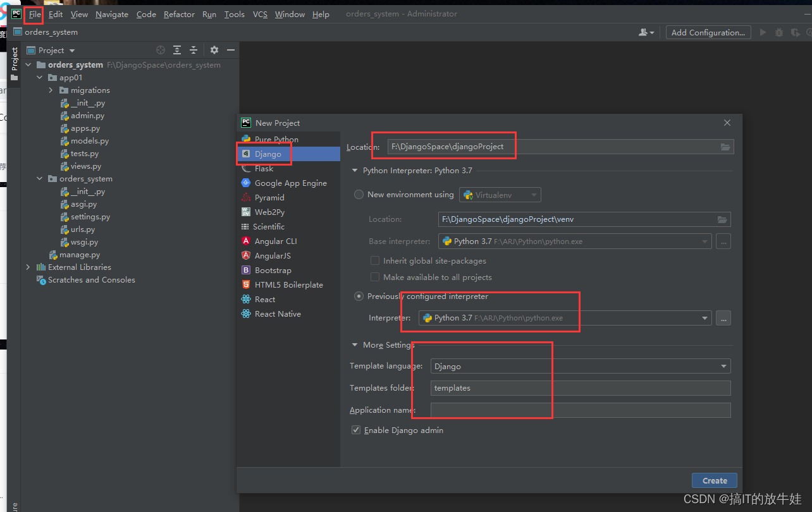The height and width of the screenshot is (512, 812).
Task: Open the Navigate menu
Action: (x=112, y=14)
